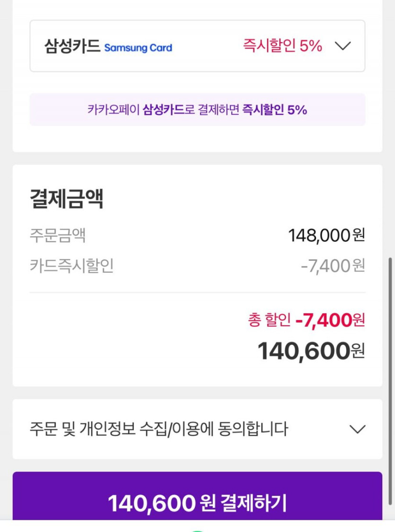
Task: Click bold 즉시할인 5% text in purple banner
Action: [x=275, y=110]
